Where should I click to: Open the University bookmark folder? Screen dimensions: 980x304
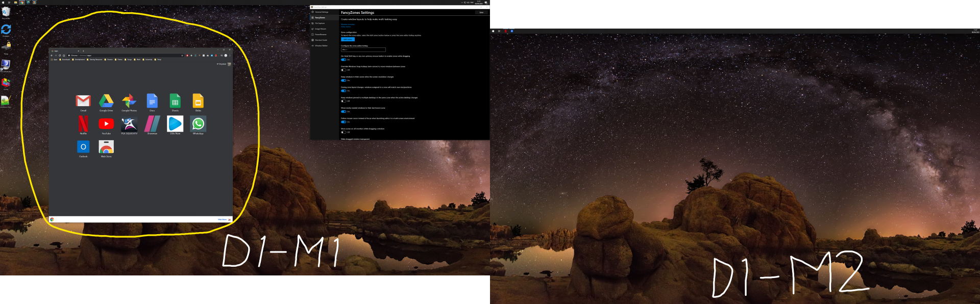148,60
